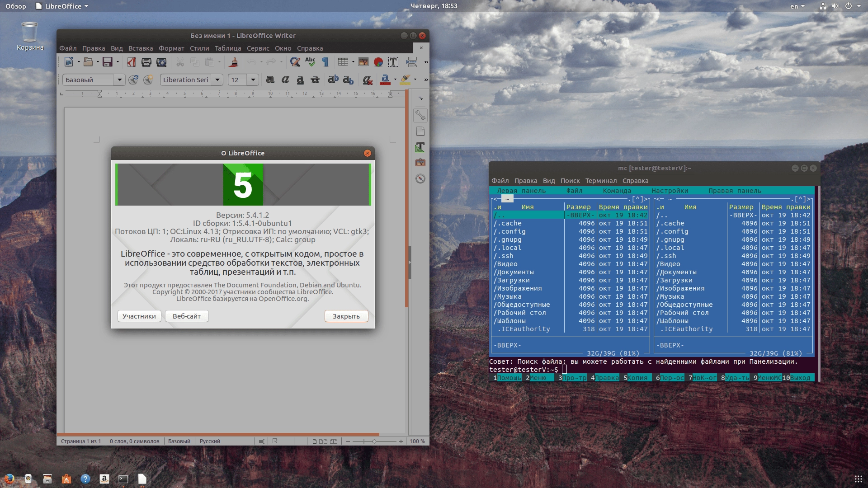The height and width of the screenshot is (488, 868).
Task: Export the document directly as PDF
Action: [x=132, y=62]
